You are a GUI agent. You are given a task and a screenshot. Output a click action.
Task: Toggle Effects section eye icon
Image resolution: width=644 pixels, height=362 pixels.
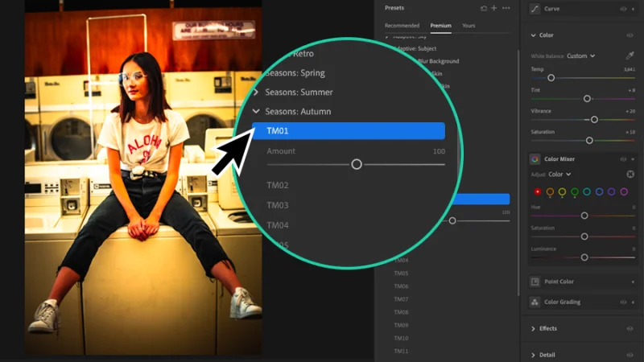click(630, 328)
